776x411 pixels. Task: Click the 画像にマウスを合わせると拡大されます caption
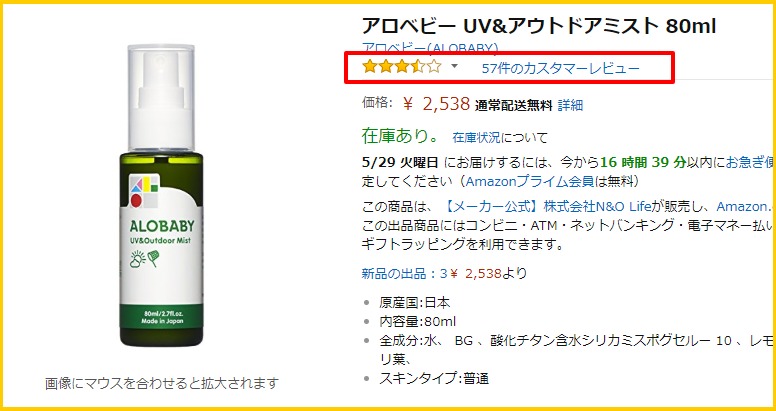coord(162,383)
